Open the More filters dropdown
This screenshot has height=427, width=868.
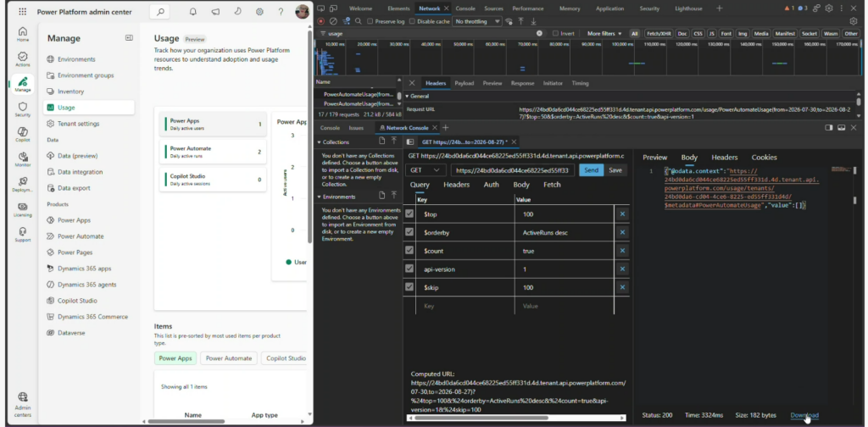click(x=604, y=33)
